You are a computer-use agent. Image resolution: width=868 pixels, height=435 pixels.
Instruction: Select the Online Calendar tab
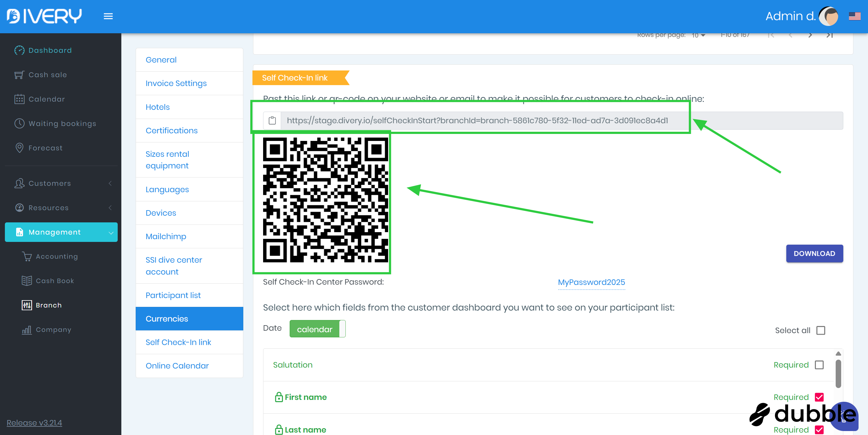point(177,365)
